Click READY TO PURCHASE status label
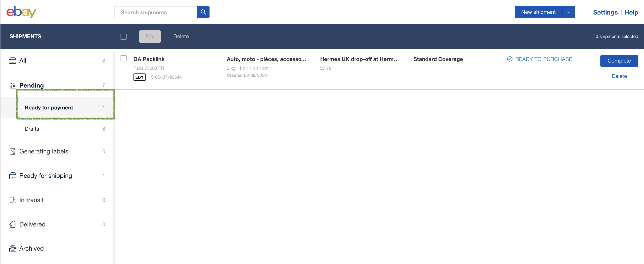This screenshot has width=644, height=264. click(x=544, y=59)
